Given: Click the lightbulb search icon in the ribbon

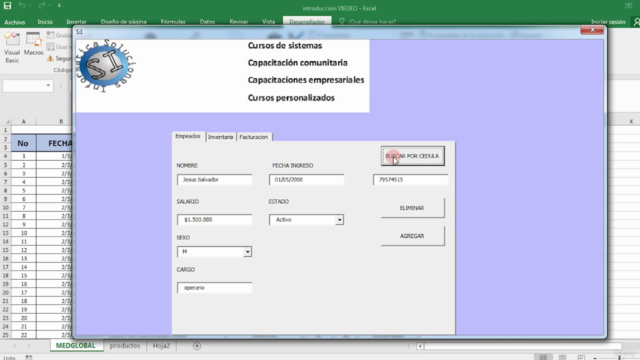Looking at the screenshot, I should [342, 21].
